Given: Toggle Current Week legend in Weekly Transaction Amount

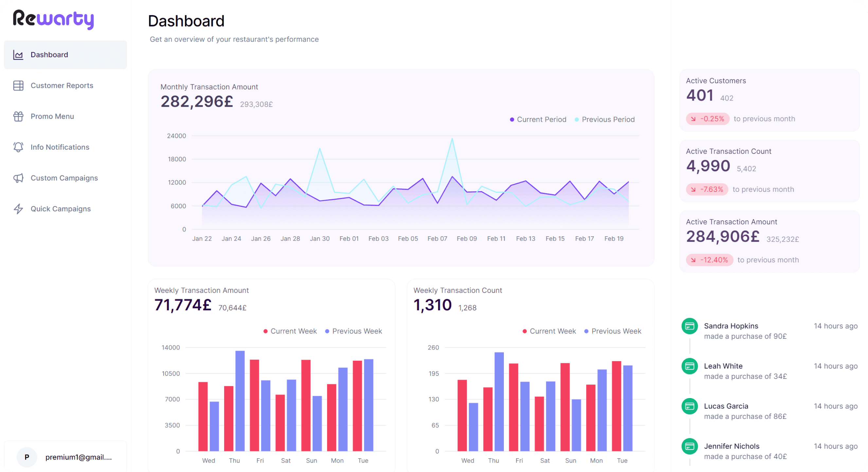Looking at the screenshot, I should [x=290, y=331].
